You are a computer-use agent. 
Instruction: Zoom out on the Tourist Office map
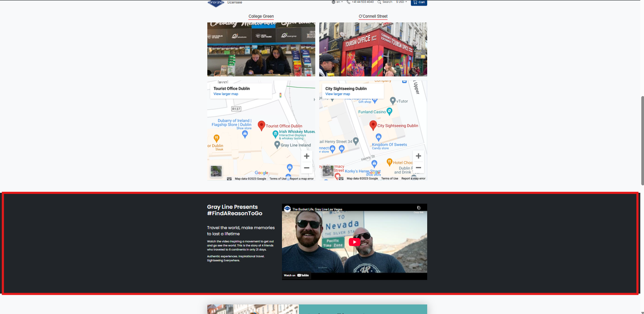pos(306,168)
